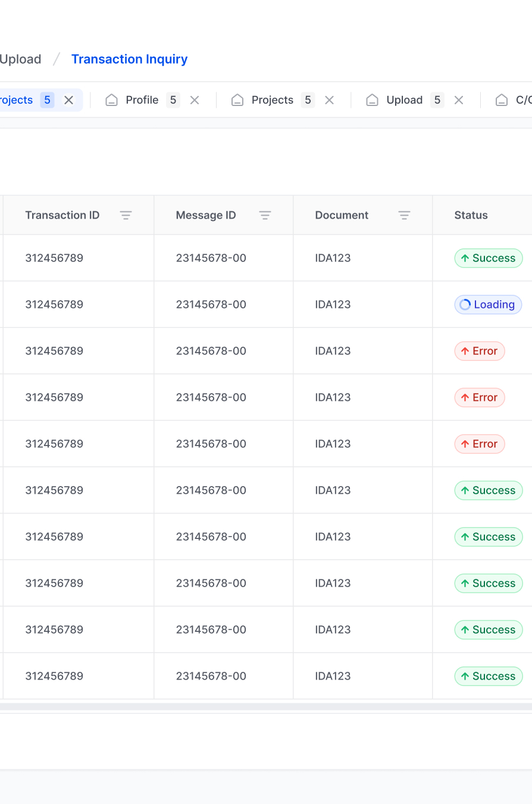Switch to the Upload tab

tap(404, 100)
